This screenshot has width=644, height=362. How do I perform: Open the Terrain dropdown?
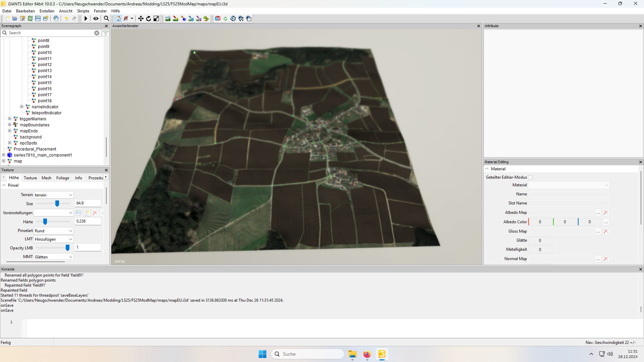point(53,195)
